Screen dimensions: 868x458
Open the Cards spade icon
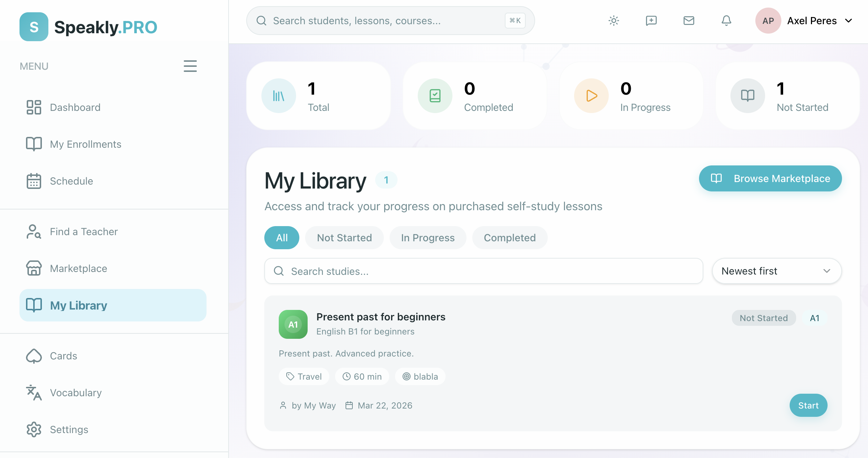[34, 356]
